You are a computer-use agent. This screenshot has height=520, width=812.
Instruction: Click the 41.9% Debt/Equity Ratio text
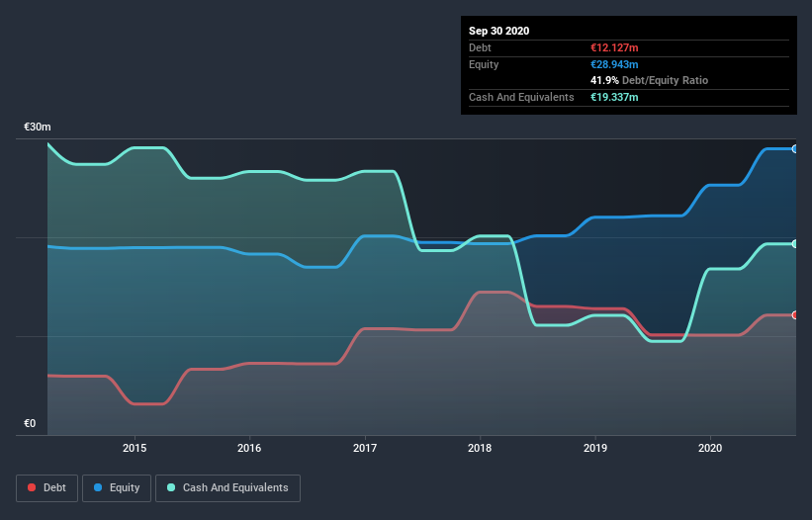pos(650,81)
